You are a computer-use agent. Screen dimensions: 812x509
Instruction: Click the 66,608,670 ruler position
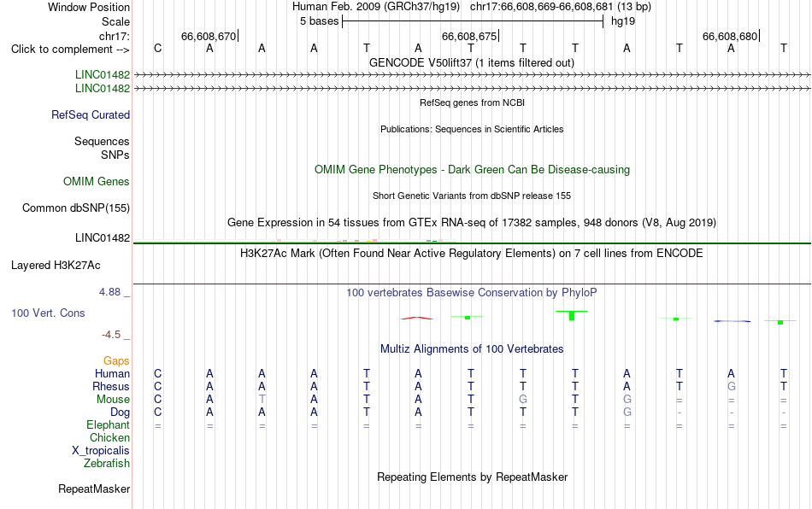pyautogui.click(x=209, y=36)
